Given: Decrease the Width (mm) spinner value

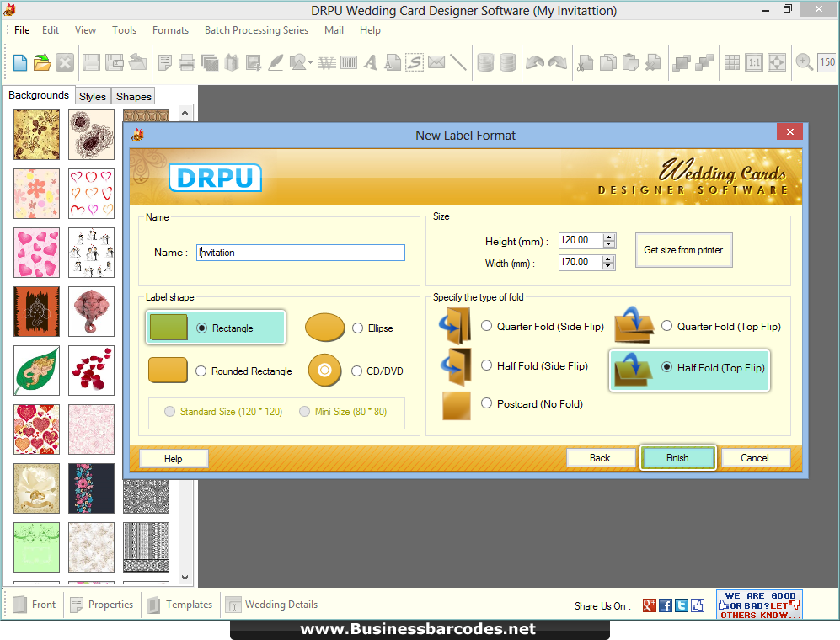Looking at the screenshot, I should pos(608,266).
